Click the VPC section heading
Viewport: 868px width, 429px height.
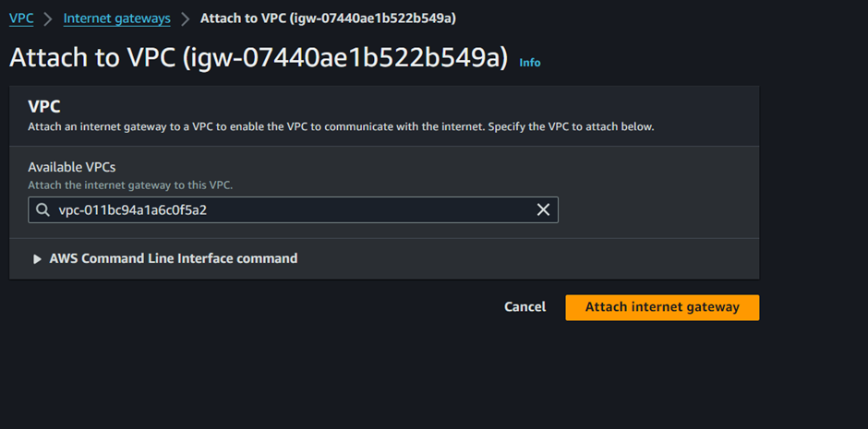43,107
